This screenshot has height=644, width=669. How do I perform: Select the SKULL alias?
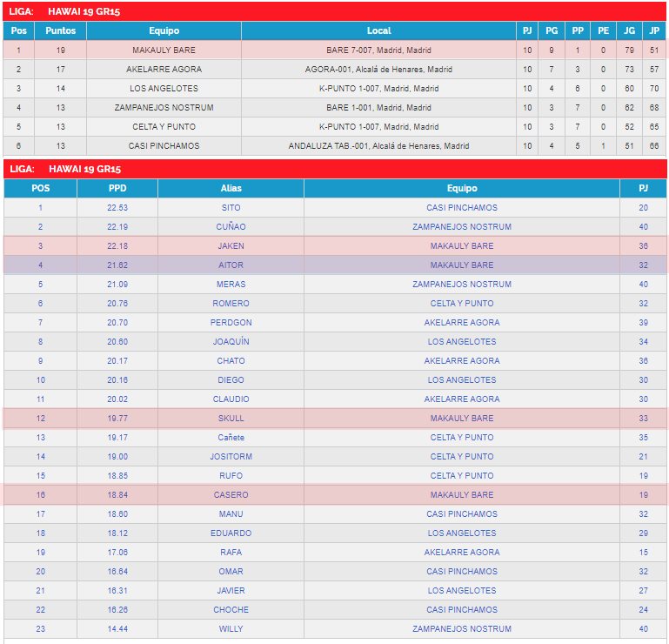(x=231, y=419)
